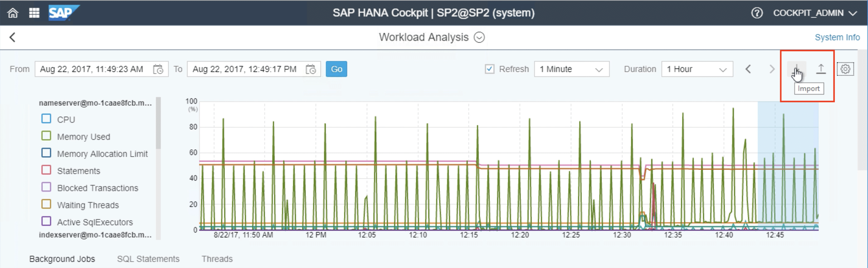Switch to the SQL Statements tab

(x=148, y=259)
